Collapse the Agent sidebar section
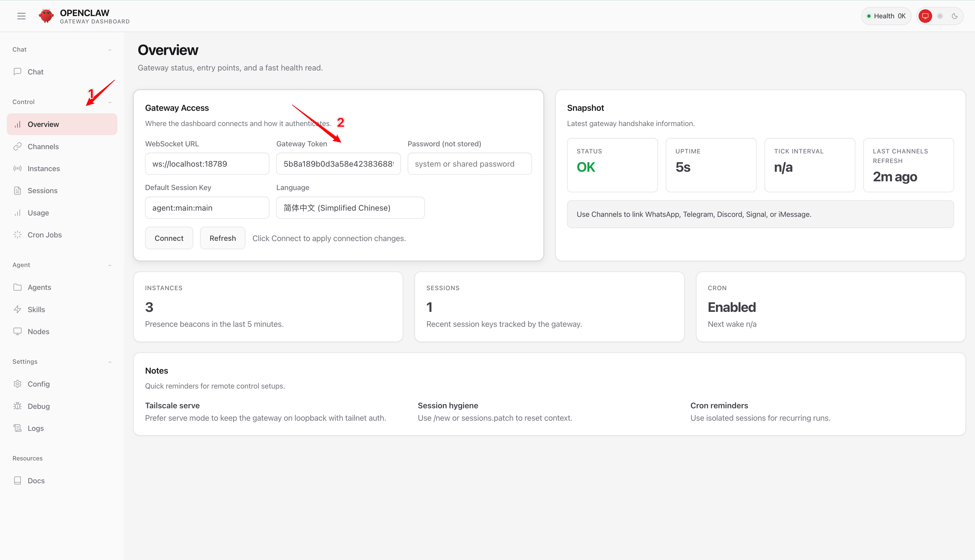The width and height of the screenshot is (975, 560). point(110,265)
